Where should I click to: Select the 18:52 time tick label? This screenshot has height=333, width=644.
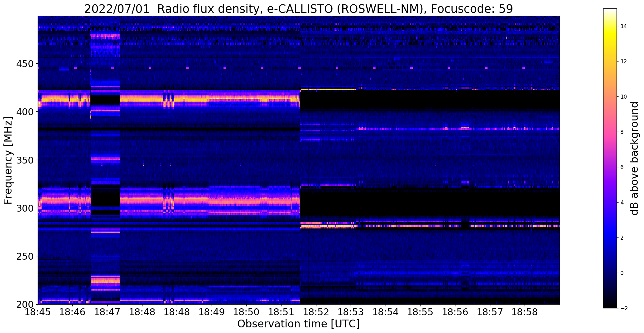[316, 312]
